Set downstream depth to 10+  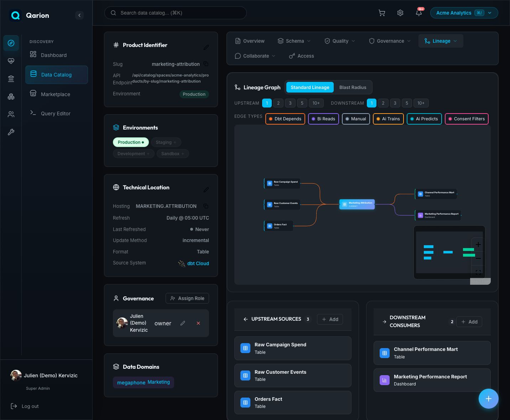(x=421, y=103)
